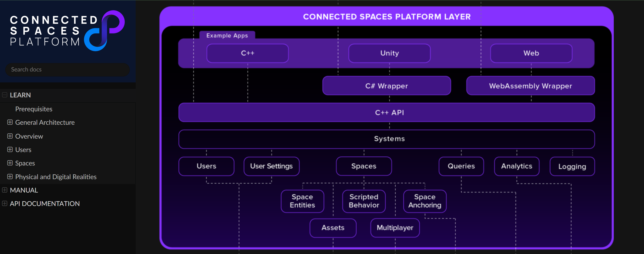Open the Overview page
This screenshot has width=644, height=254.
click(29, 136)
